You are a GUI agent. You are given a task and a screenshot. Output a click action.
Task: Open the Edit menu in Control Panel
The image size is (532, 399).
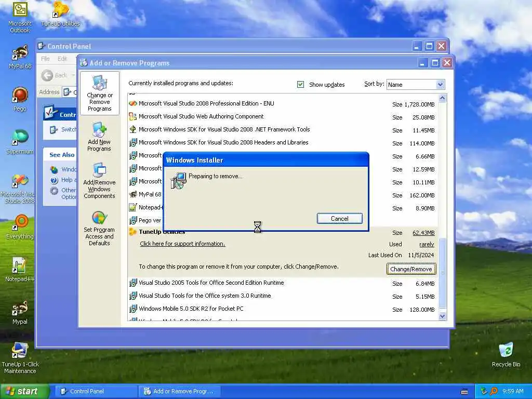click(62, 59)
